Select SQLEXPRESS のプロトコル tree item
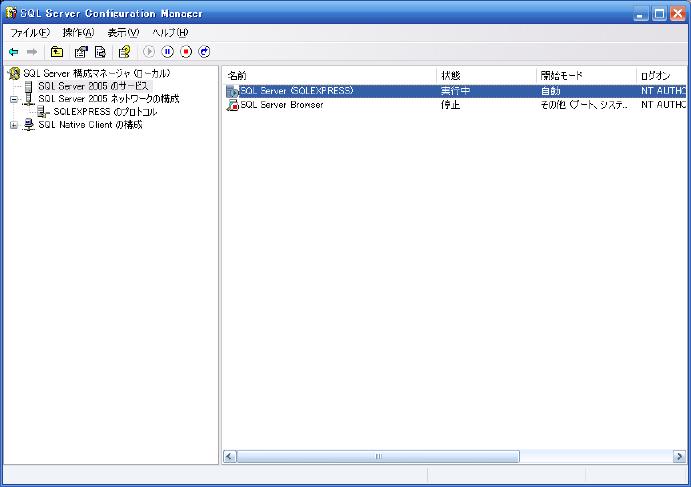 (x=105, y=112)
